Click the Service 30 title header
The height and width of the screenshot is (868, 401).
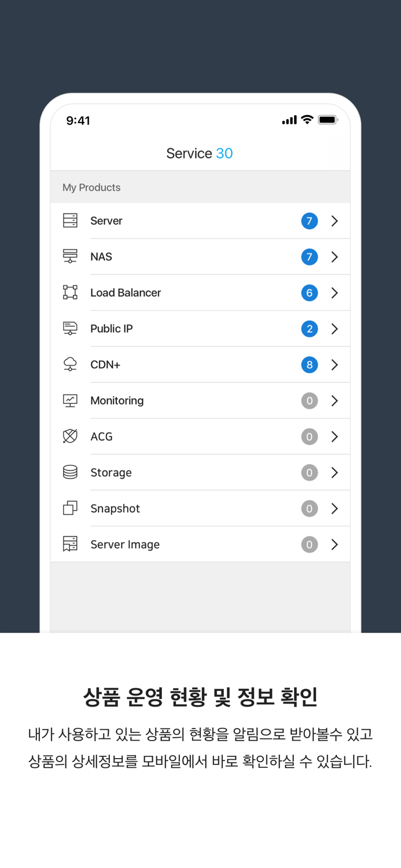pyautogui.click(x=200, y=153)
